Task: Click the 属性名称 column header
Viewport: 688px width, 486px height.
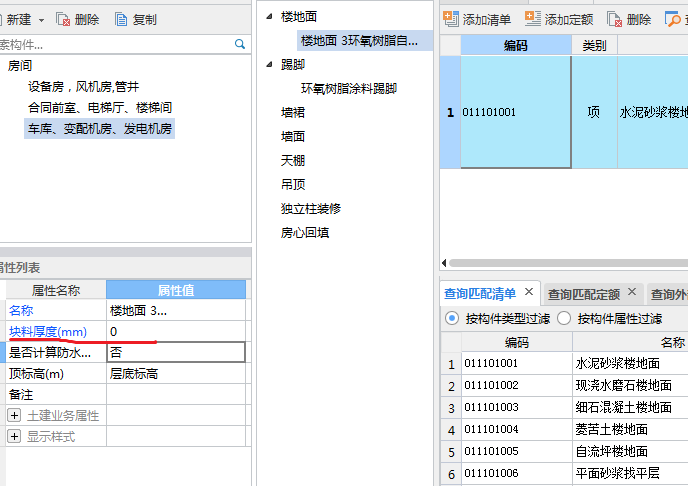Action: (56, 290)
